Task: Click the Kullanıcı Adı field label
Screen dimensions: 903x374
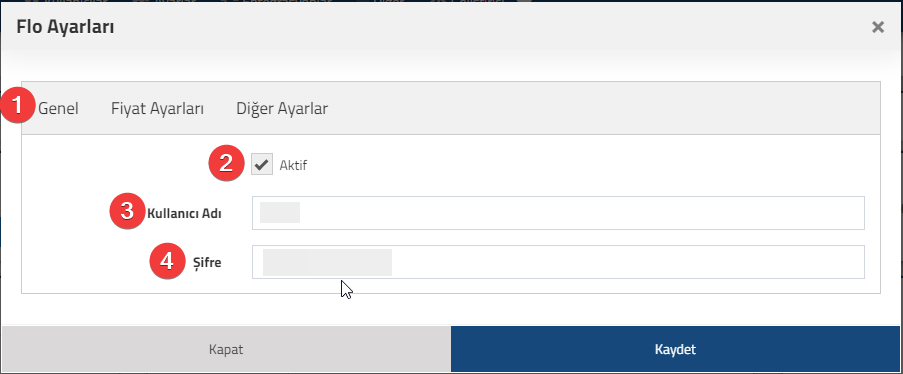Action: [184, 213]
